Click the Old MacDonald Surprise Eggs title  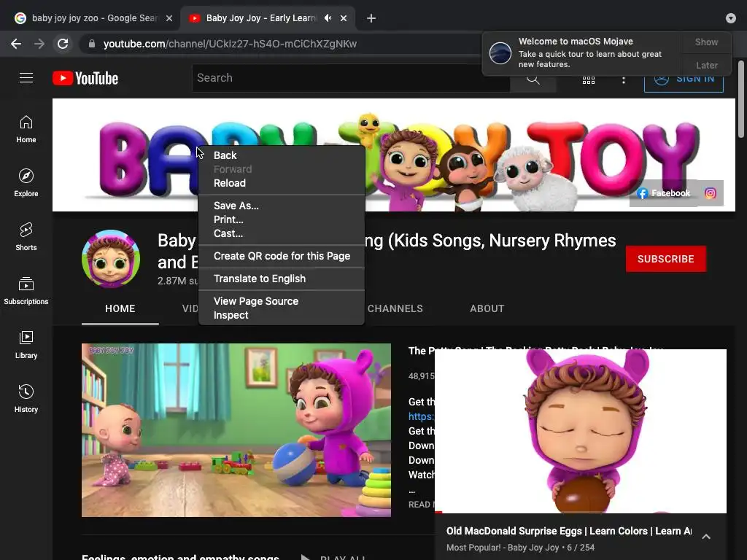[x=569, y=531]
